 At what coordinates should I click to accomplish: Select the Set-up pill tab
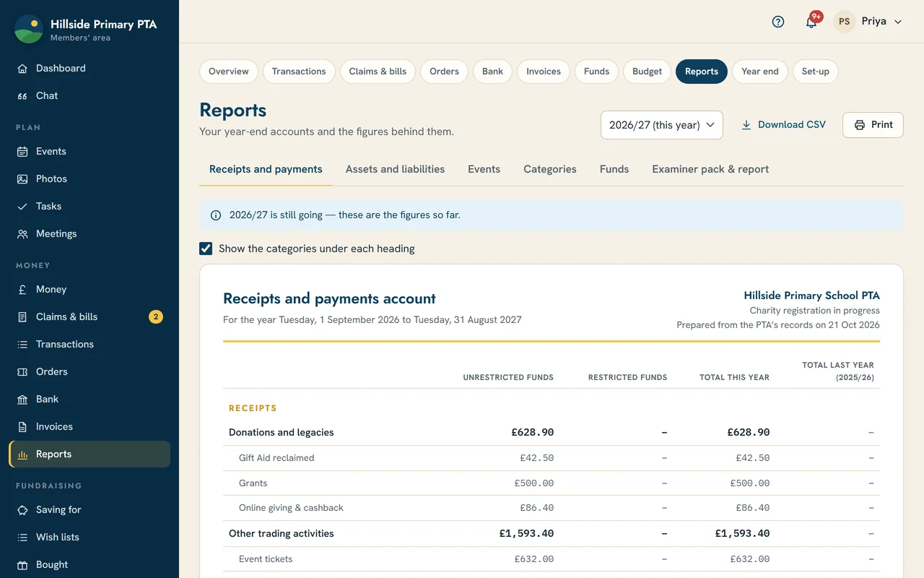816,72
